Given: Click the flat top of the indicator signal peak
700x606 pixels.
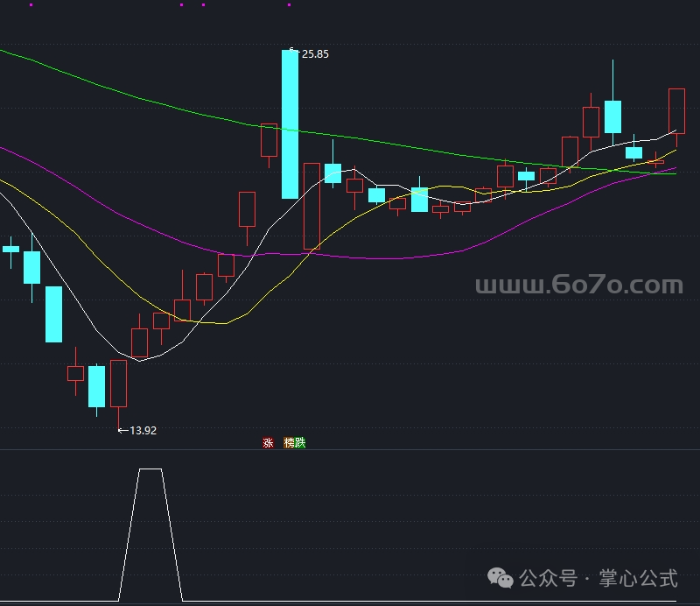Looking at the screenshot, I should click(x=150, y=469).
